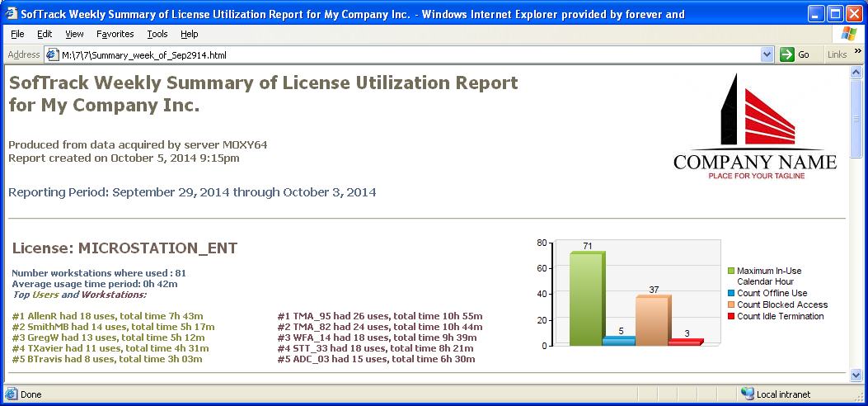This screenshot has width=868, height=406.
Task: Click the '#4 TXavier had 11 uses' row
Action: point(110,348)
